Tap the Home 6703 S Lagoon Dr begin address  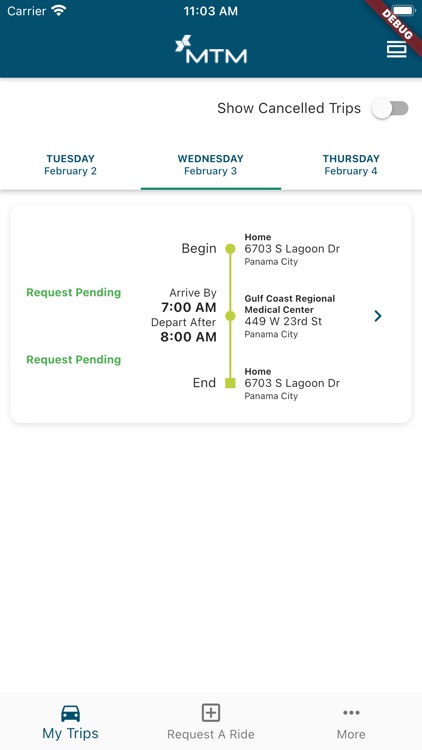(x=292, y=249)
